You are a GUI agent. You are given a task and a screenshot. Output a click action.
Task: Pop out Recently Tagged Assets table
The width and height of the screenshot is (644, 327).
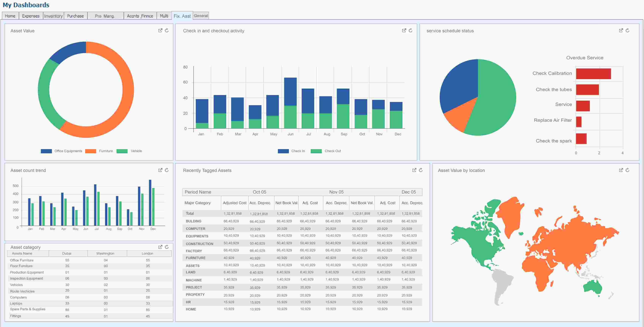point(414,170)
